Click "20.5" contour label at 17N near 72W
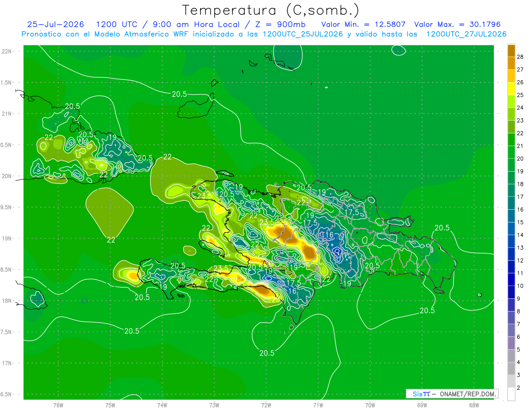This screenshot has width=532, height=411. point(267,353)
